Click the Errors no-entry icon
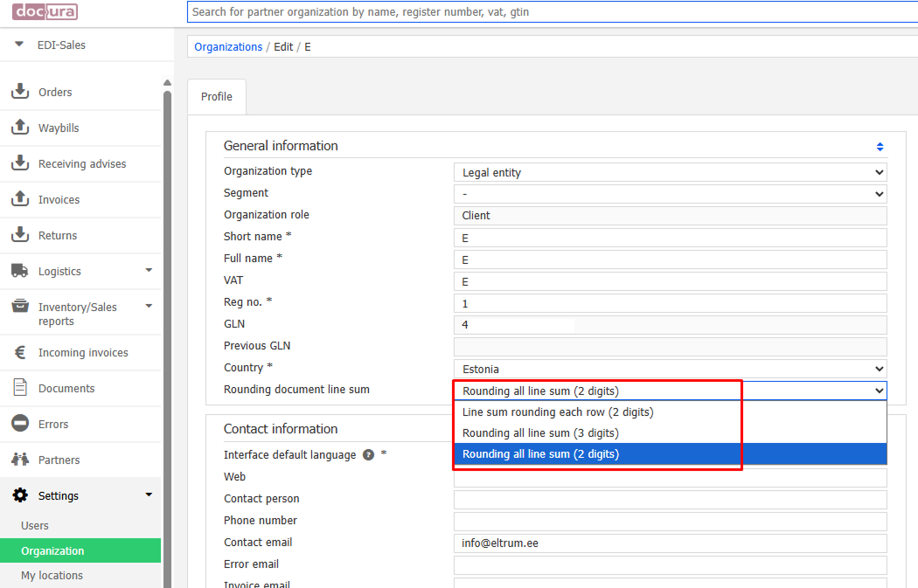 click(19, 424)
